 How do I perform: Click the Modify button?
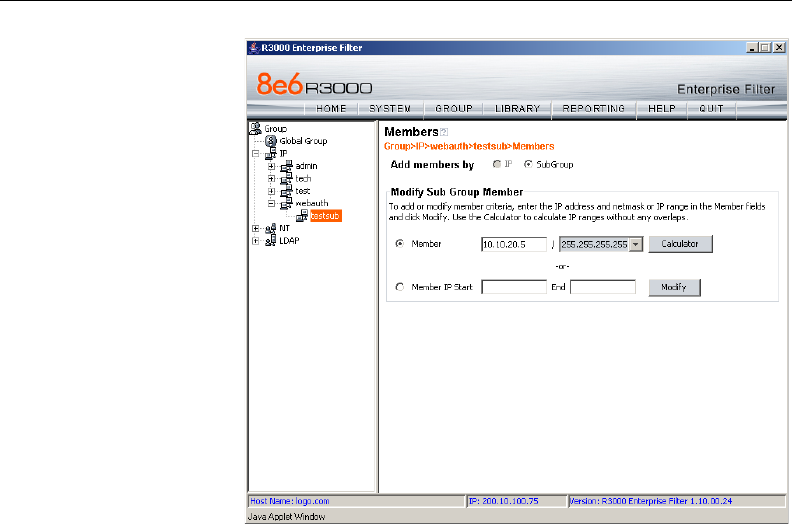pyautogui.click(x=674, y=287)
